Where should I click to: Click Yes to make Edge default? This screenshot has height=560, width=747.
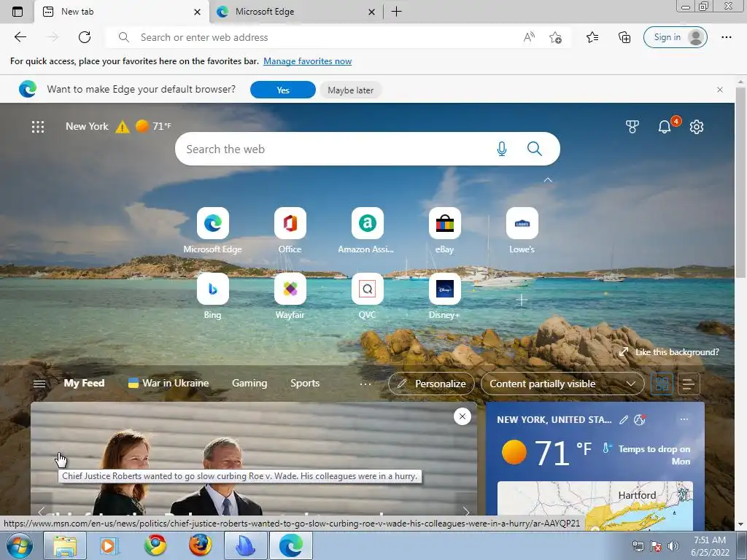(x=283, y=90)
